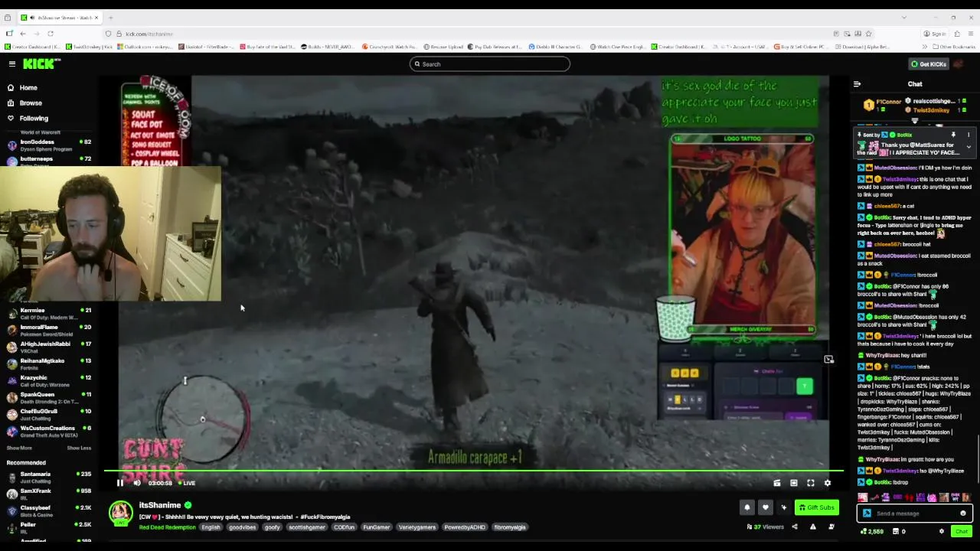Select the goodvibes tag

243,527
